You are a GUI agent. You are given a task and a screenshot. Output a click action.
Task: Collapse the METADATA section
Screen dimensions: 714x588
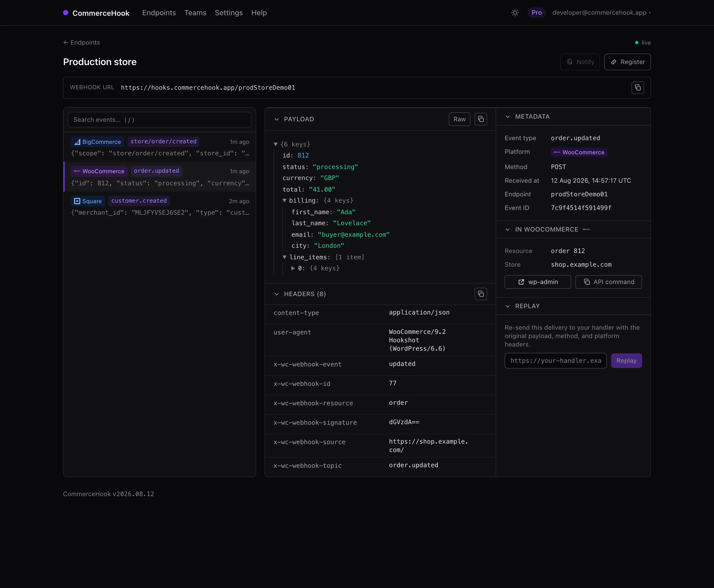pos(507,117)
